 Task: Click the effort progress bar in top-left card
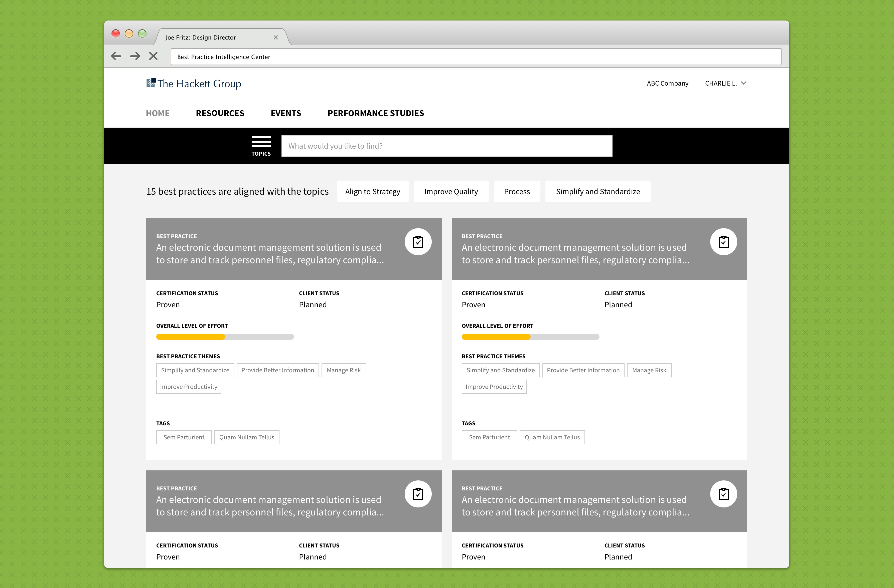(225, 337)
